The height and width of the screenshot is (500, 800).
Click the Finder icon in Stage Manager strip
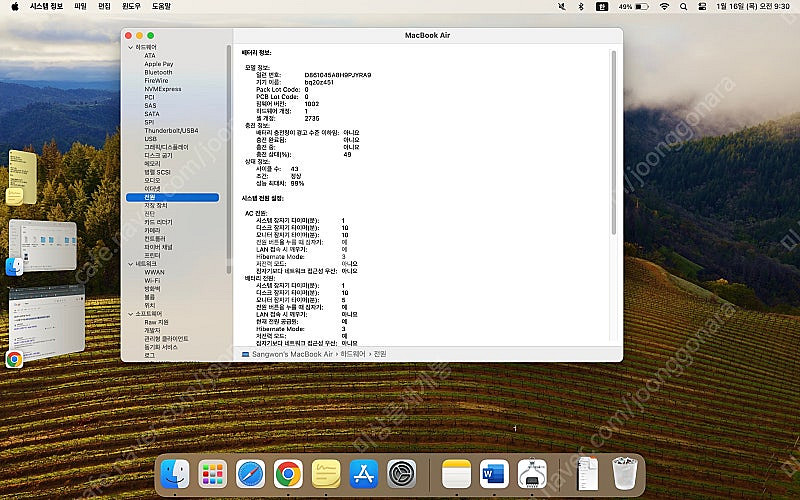tap(14, 266)
